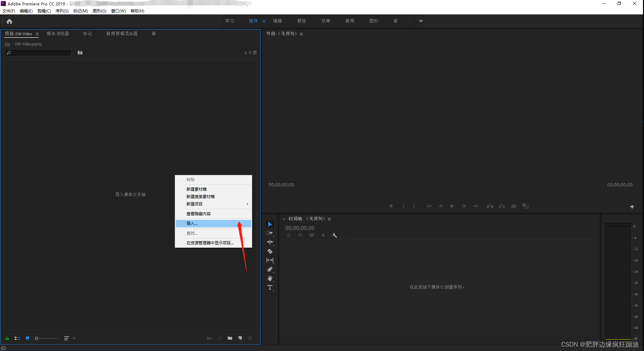This screenshot has width=644, height=351.
Task: Open timeline settings wrench
Action: tap(335, 235)
